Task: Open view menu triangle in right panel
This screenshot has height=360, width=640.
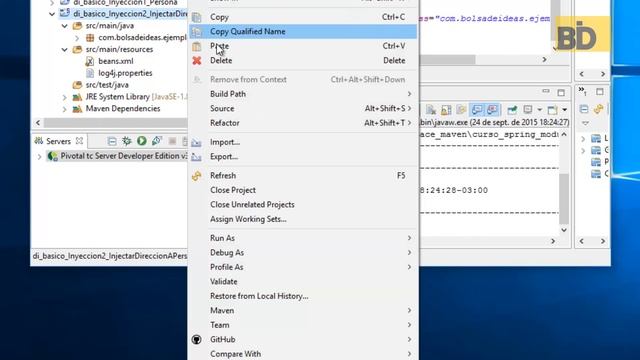Action: coord(586,123)
